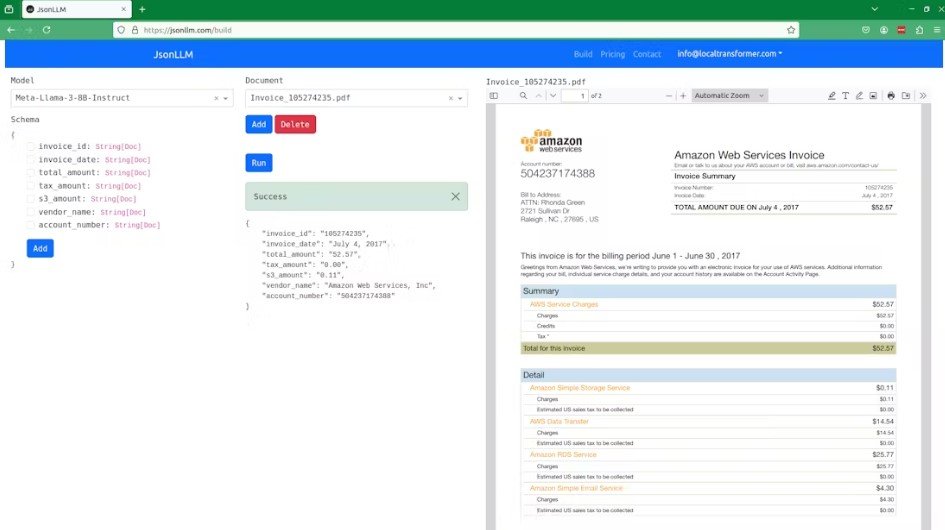
Task: Change type String[Doc] of vendor_name
Action: click(123, 212)
